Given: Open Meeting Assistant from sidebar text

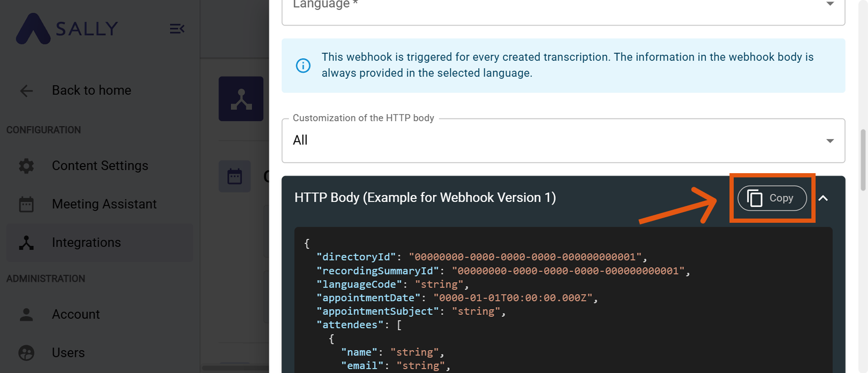Looking at the screenshot, I should 104,204.
